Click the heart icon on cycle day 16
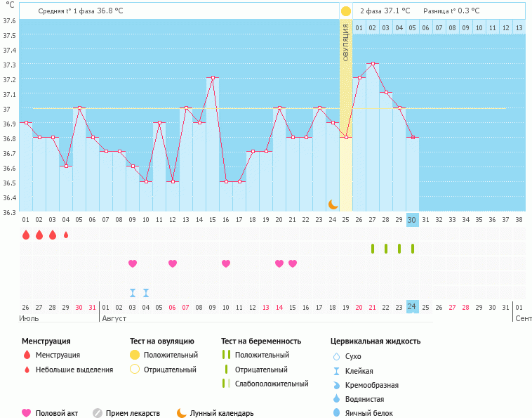532x418 pixels. click(x=226, y=263)
